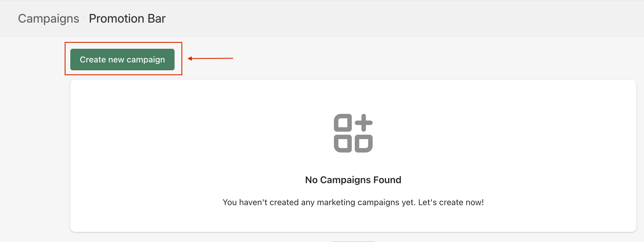This screenshot has width=644, height=242.
Task: Select the Promotion Bar breadcrumb title
Action: coord(127,18)
